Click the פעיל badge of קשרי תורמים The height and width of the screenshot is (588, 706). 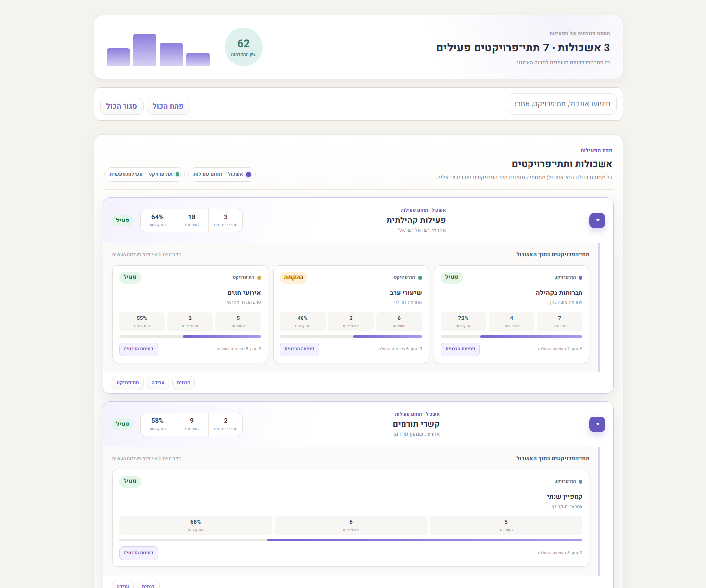[x=123, y=424]
